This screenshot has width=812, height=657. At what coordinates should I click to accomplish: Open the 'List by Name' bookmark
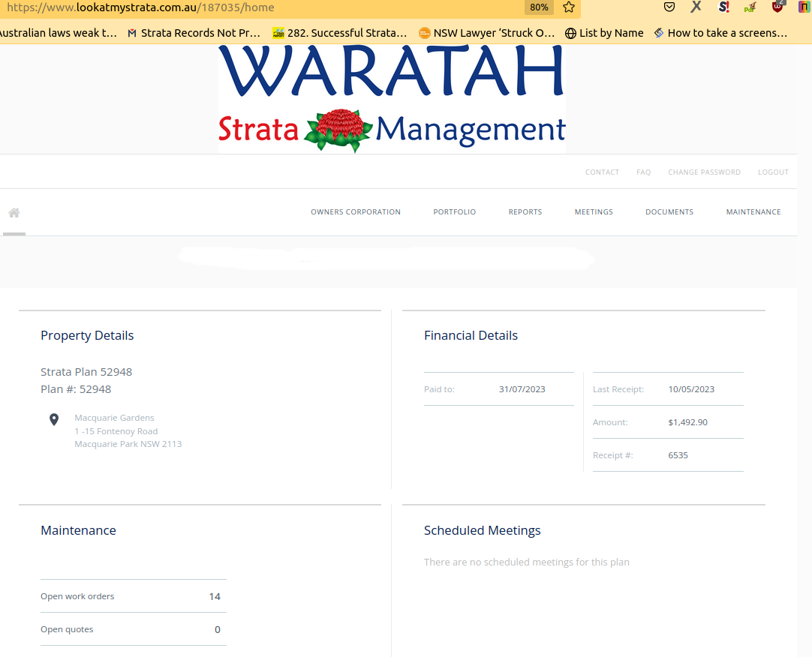604,32
